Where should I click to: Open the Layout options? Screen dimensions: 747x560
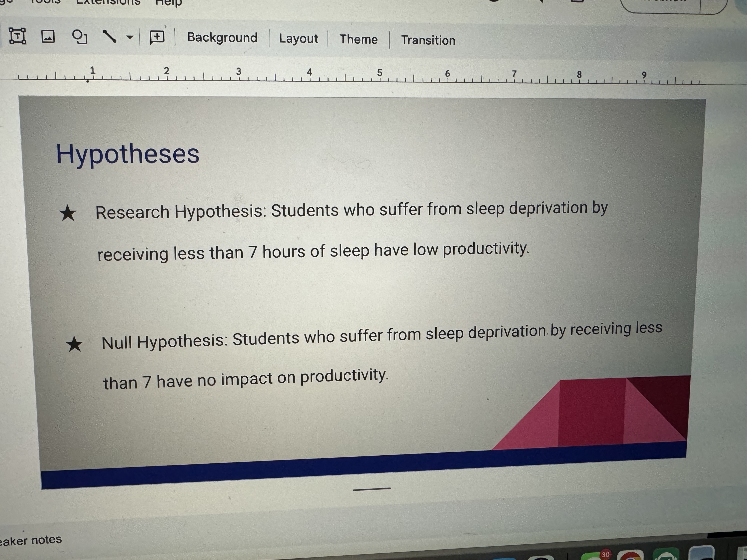pos(298,39)
